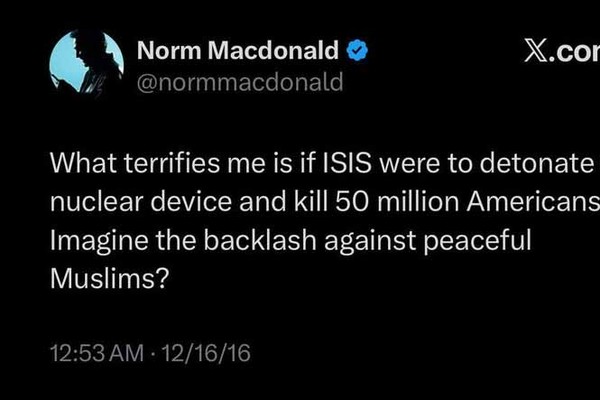
Task: Click the X.com logo text
Action: click(x=562, y=50)
